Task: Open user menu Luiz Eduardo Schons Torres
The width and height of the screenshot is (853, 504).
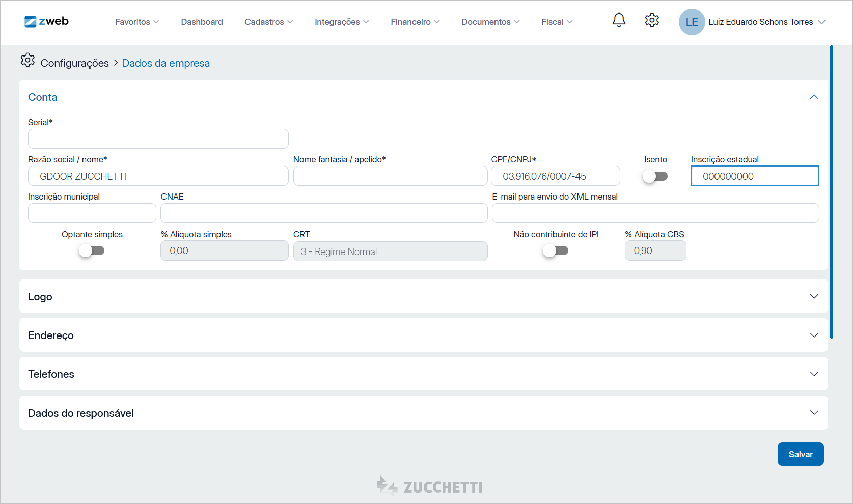Action: coord(766,22)
